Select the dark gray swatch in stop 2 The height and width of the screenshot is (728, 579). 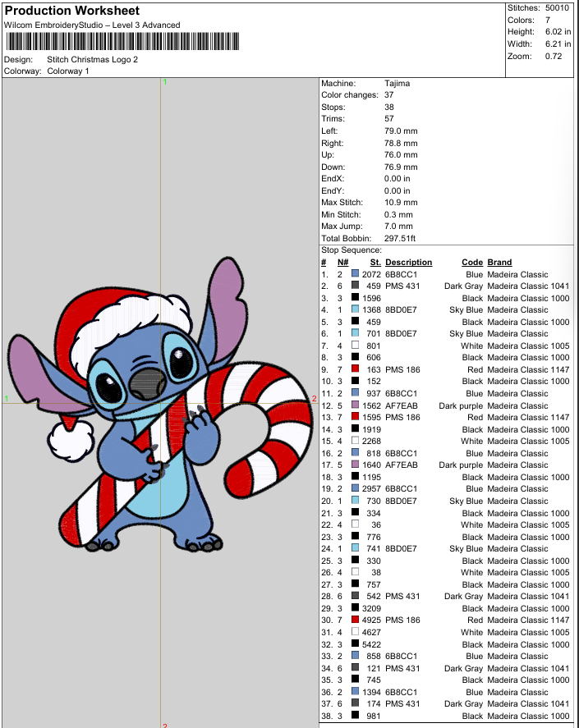click(355, 286)
